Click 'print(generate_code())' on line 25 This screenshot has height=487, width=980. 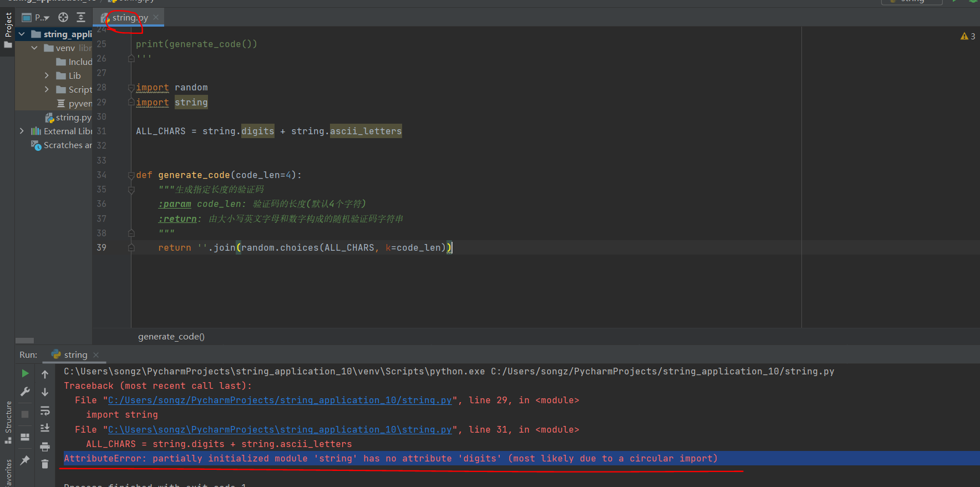pyautogui.click(x=196, y=44)
